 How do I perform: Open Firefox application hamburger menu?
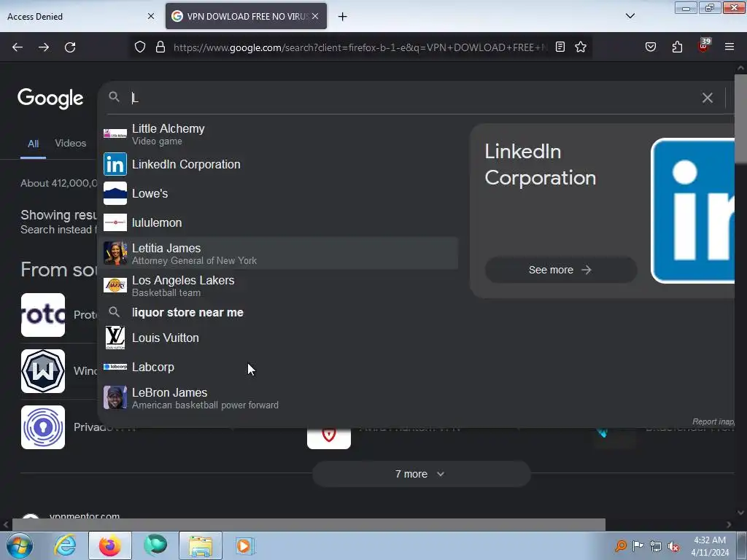(x=729, y=47)
